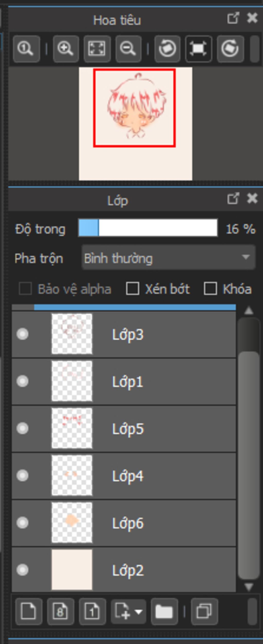Click the zoom out magnifier icon
Image resolution: width=263 pixels, height=644 pixels.
tap(128, 49)
